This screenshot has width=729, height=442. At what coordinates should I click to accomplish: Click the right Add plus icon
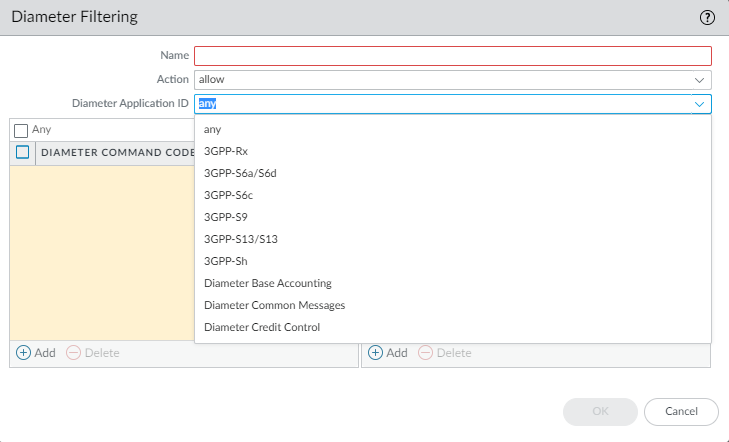[376, 353]
